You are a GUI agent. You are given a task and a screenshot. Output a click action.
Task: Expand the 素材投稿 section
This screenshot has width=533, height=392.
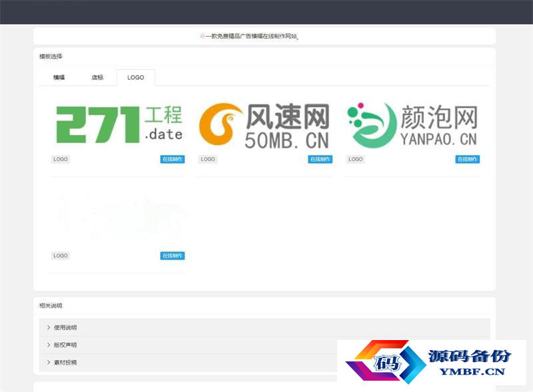coord(265,363)
